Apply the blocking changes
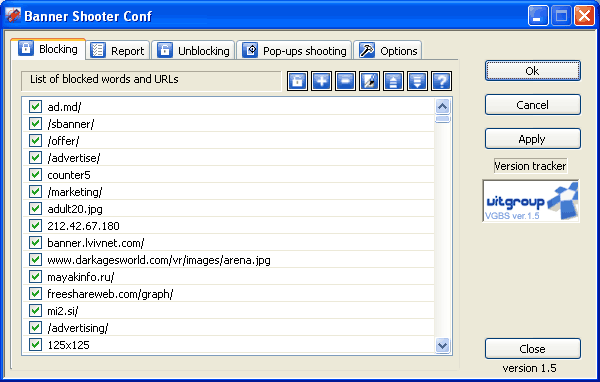Image resolution: width=600 pixels, height=382 pixels. (533, 139)
